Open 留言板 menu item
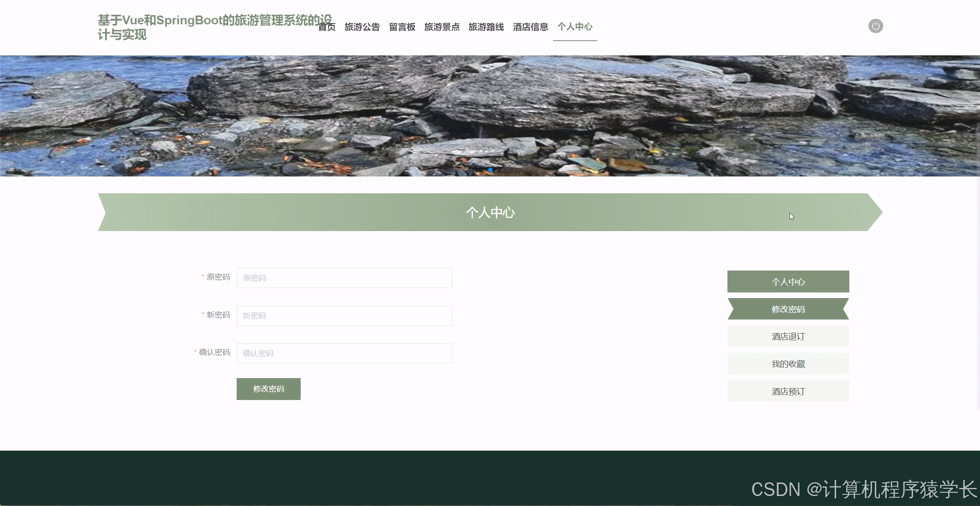Screen dimensions: 980x506 click(x=402, y=27)
